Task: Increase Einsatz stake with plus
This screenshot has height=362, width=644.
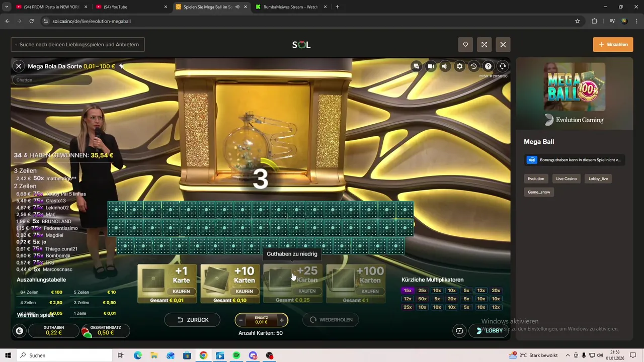Action: point(282,320)
